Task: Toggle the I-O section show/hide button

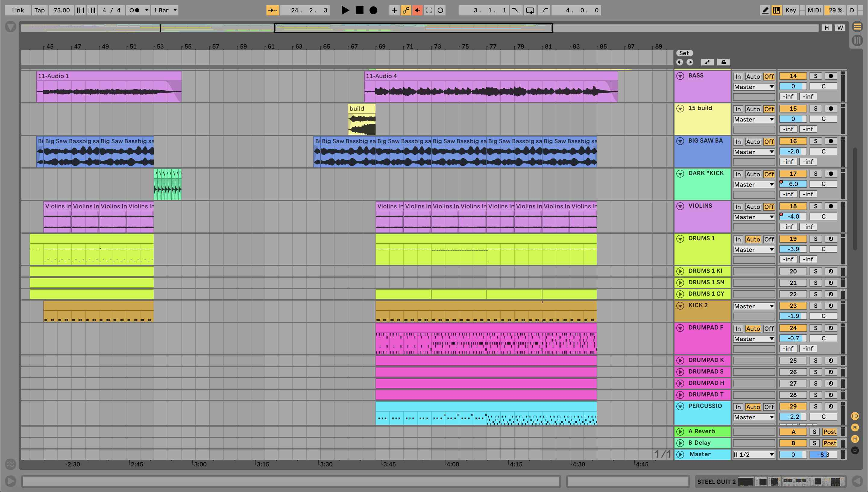Action: tap(855, 416)
